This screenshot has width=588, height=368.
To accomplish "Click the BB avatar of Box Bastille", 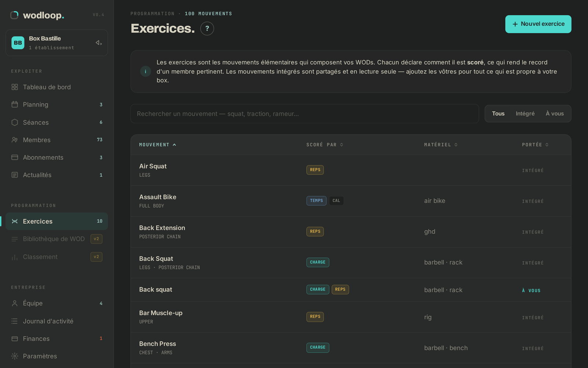I will pos(18,43).
